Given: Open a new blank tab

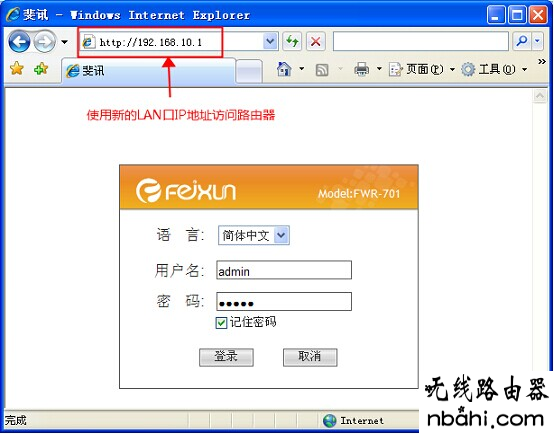Looking at the screenshot, I should pos(249,71).
